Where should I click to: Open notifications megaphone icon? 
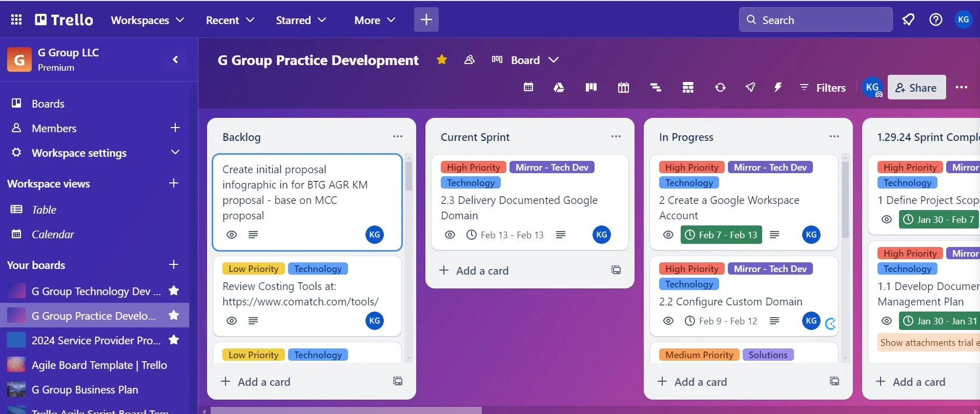click(908, 19)
